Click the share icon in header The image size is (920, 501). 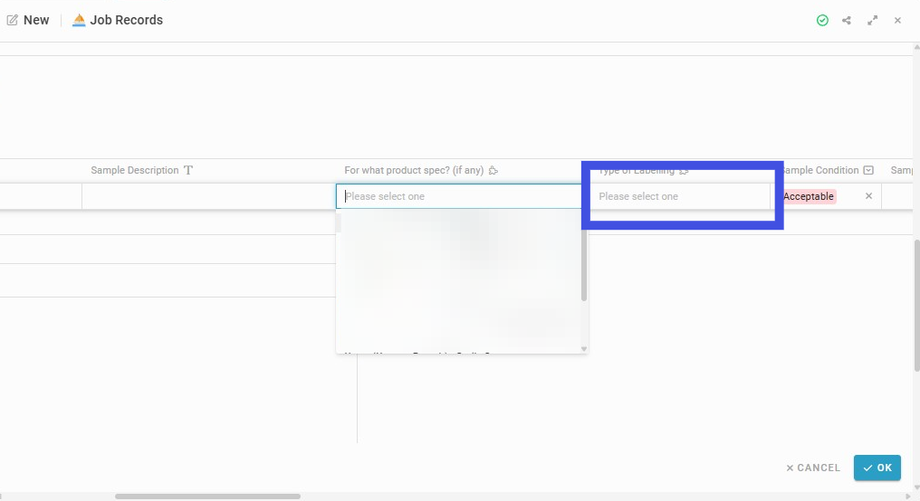(846, 21)
